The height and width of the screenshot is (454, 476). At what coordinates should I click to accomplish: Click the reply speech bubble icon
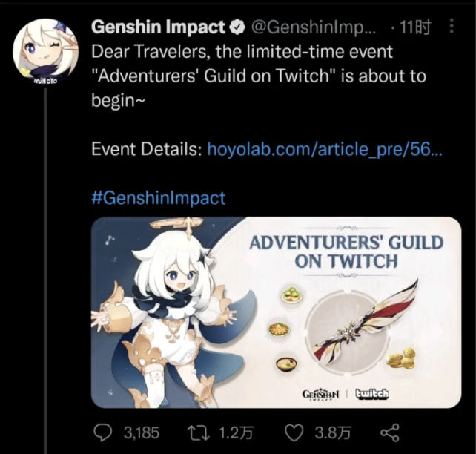pyautogui.click(x=102, y=432)
